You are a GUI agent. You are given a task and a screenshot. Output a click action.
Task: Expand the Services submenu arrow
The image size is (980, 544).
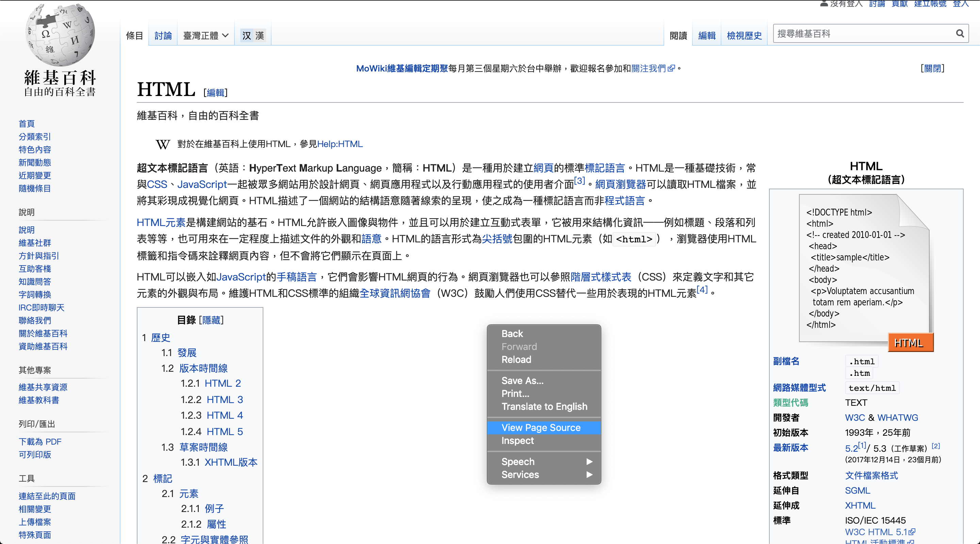point(589,475)
